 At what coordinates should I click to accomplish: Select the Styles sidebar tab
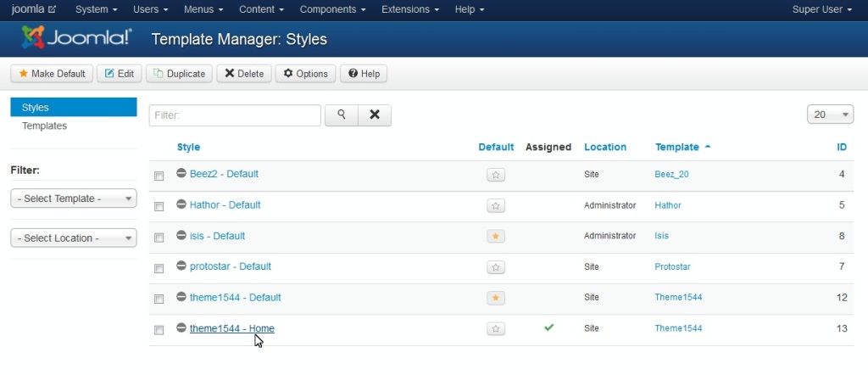(x=74, y=108)
